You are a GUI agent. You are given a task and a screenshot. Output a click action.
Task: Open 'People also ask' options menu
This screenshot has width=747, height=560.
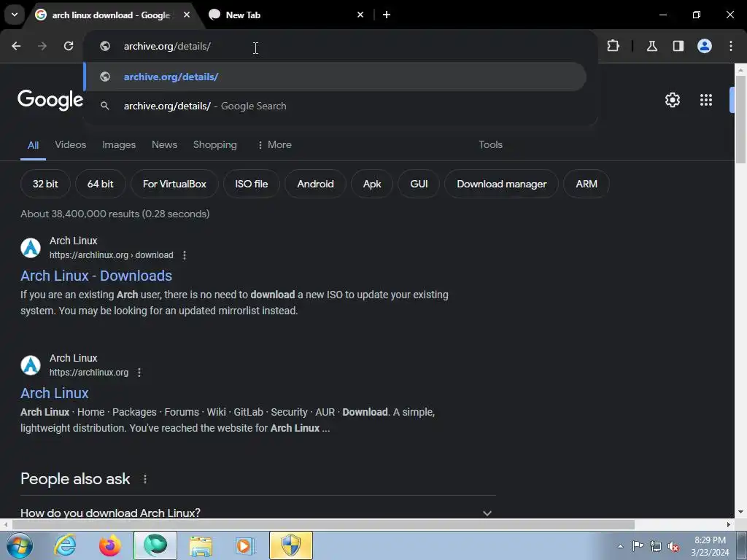145,479
